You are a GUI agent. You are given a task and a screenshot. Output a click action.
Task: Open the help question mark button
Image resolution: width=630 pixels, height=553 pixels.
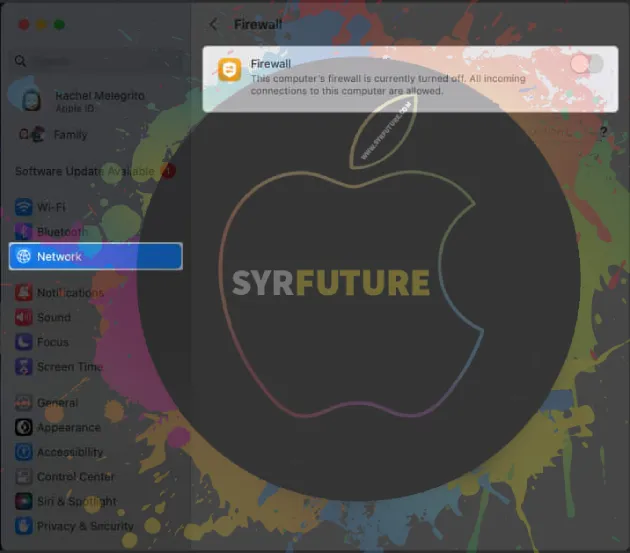coord(603,132)
